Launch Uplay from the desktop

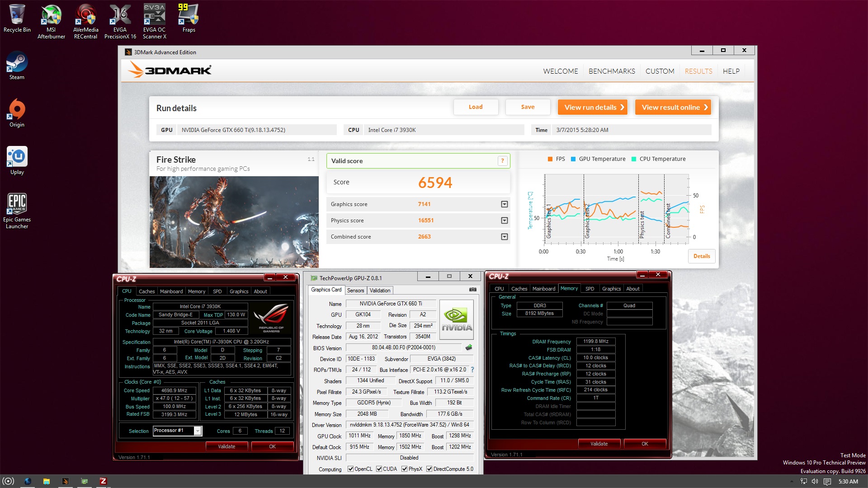coord(17,160)
